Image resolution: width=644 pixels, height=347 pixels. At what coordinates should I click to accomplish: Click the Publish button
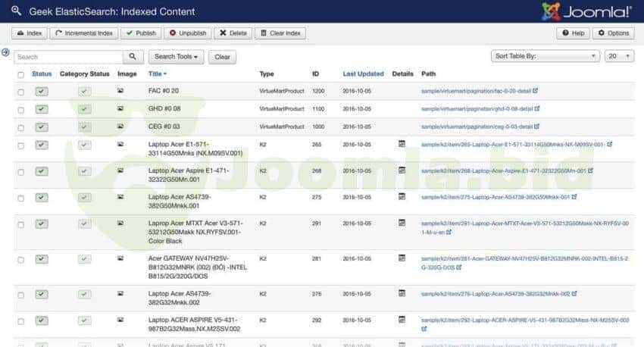click(141, 33)
